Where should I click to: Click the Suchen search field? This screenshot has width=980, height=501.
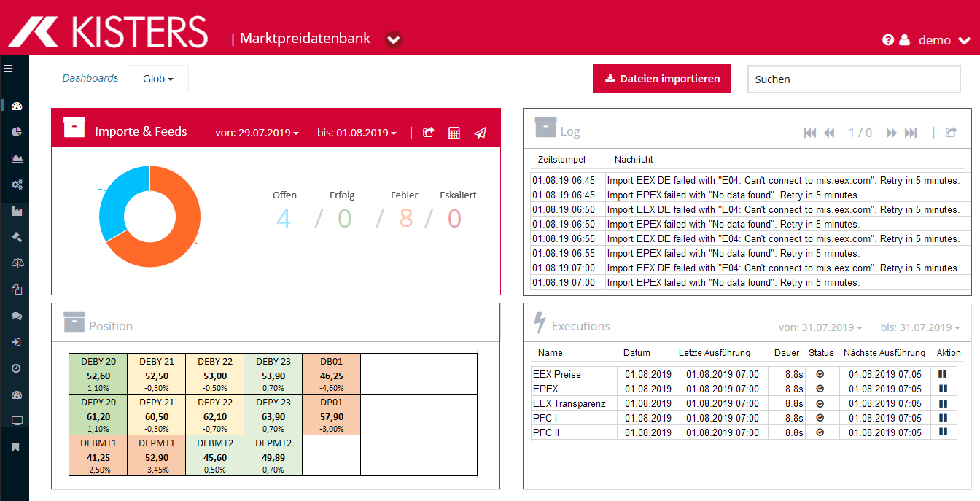click(853, 79)
